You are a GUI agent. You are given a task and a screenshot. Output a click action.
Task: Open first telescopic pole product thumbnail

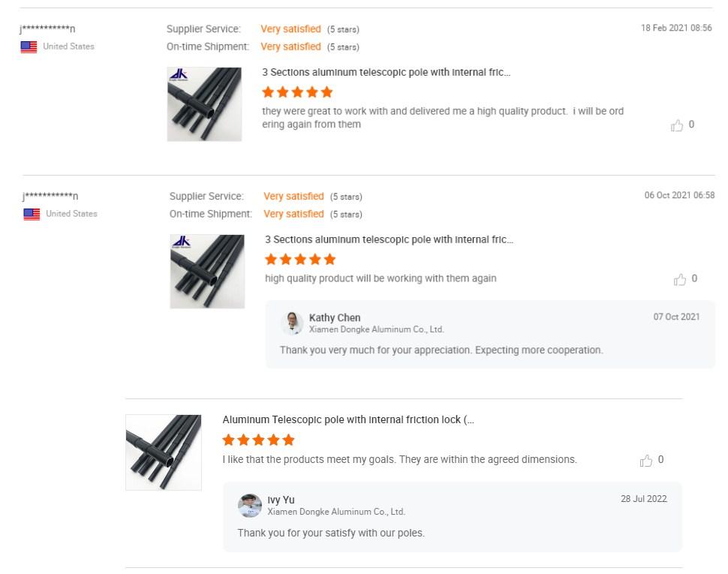pos(204,104)
